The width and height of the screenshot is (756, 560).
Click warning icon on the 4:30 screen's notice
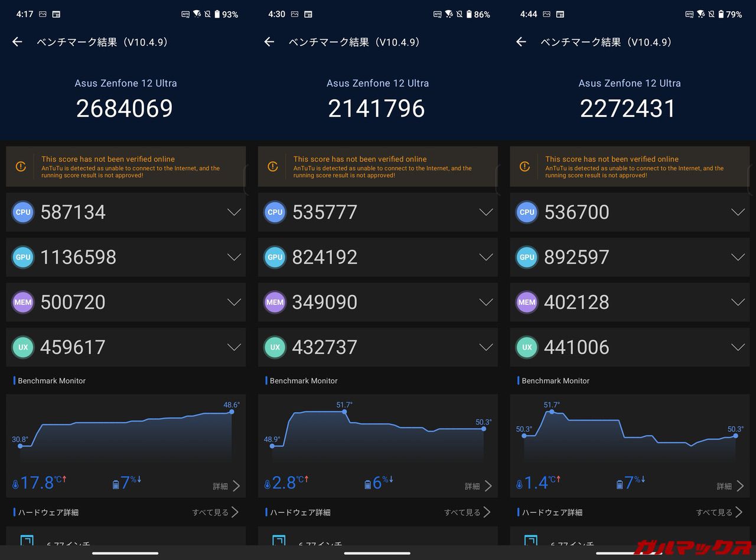(x=273, y=167)
